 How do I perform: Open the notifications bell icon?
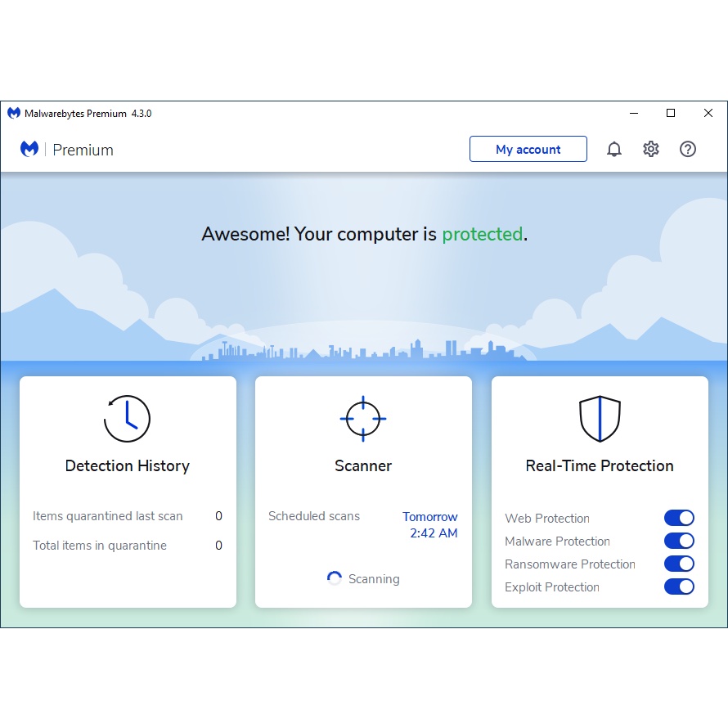click(613, 149)
